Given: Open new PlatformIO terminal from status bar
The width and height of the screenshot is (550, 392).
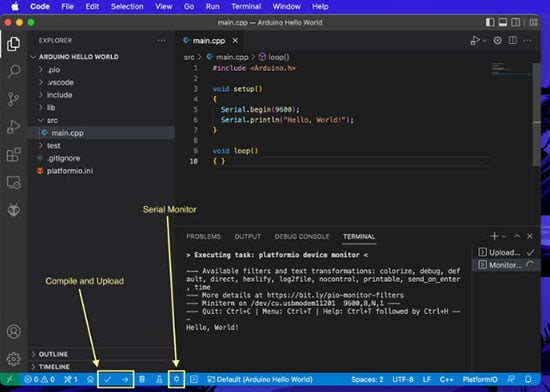Looking at the screenshot, I should click(194, 379).
